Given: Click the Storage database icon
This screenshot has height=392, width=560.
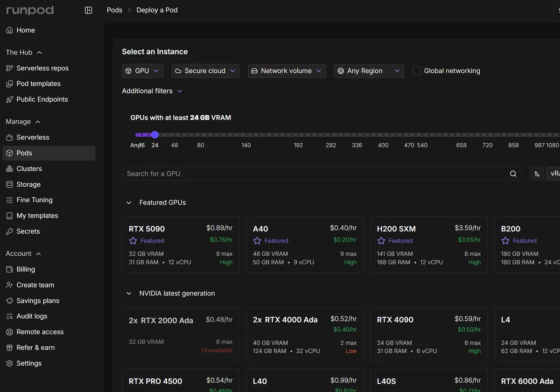Looking at the screenshot, I should 9,184.
